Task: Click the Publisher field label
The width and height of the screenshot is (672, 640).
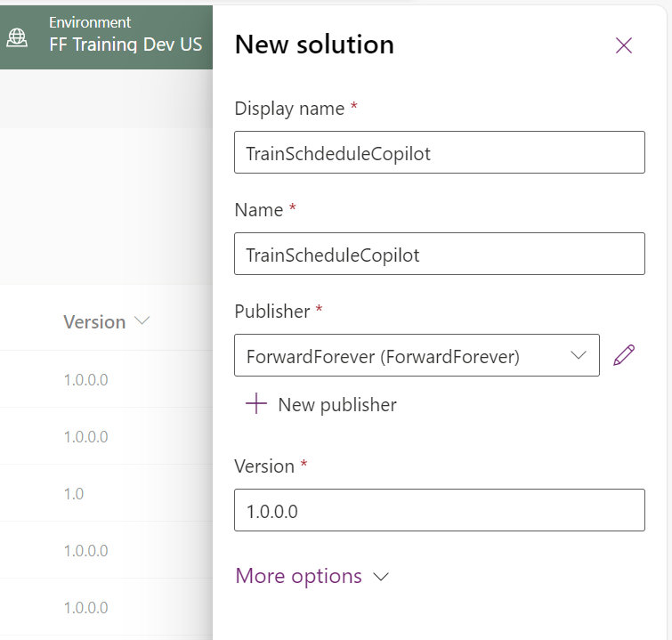Action: point(271,312)
